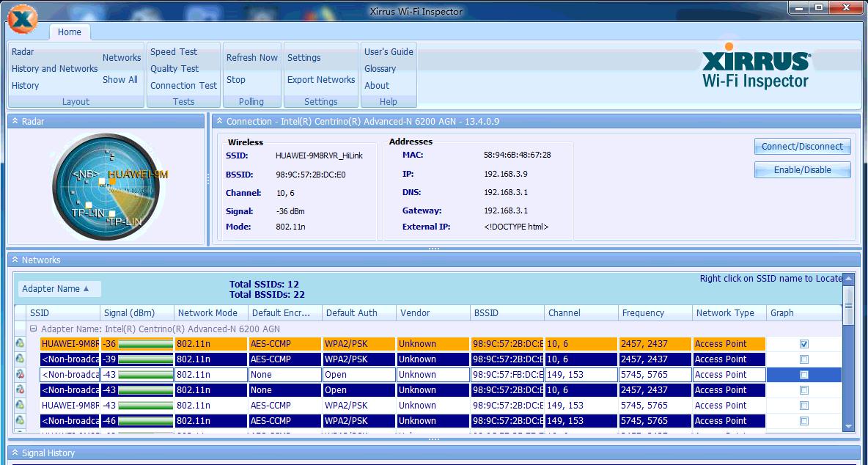Click the row icon for the Open network on channel 10, 6
The width and height of the screenshot is (868, 465).
pyautogui.click(x=20, y=389)
